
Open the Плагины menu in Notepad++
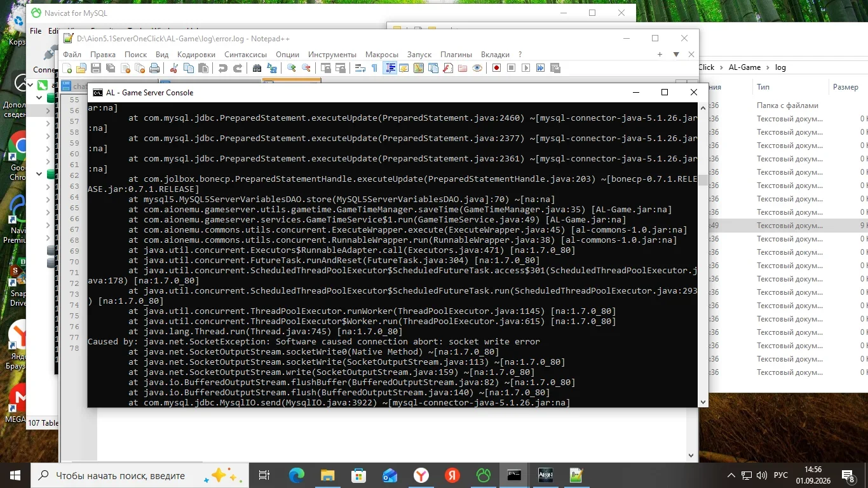[x=456, y=55]
